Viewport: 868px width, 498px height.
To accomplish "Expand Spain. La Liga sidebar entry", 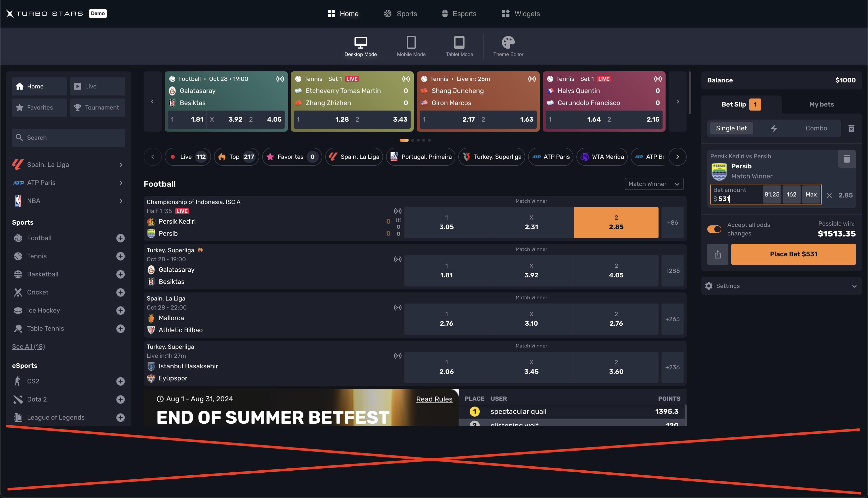I will pos(68,165).
